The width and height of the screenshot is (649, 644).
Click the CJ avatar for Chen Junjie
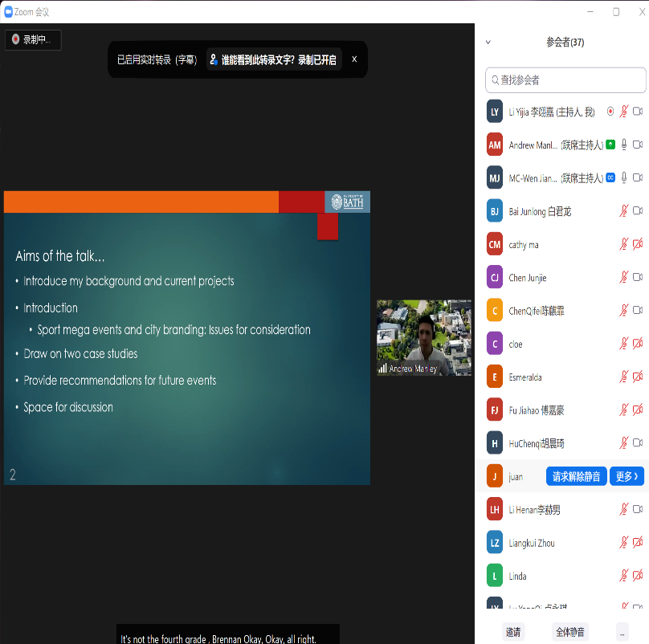pyautogui.click(x=495, y=277)
